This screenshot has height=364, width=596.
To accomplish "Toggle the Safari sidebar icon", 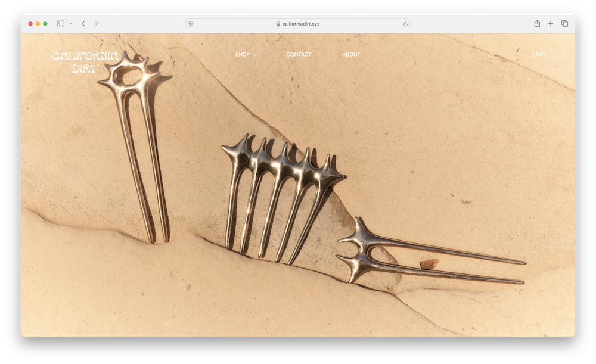I will click(60, 24).
